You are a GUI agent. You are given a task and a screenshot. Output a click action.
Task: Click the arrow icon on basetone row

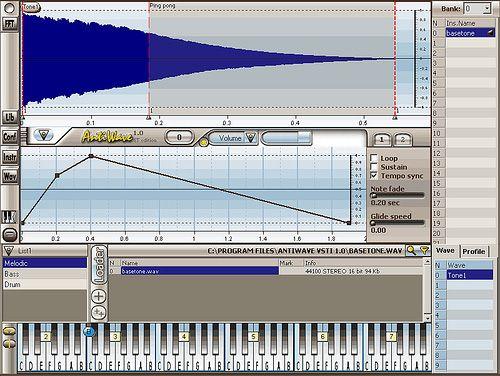[x=491, y=33]
